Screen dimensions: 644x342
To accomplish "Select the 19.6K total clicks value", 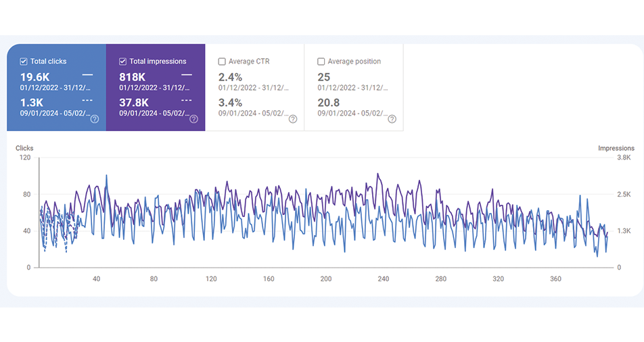I will (x=34, y=77).
